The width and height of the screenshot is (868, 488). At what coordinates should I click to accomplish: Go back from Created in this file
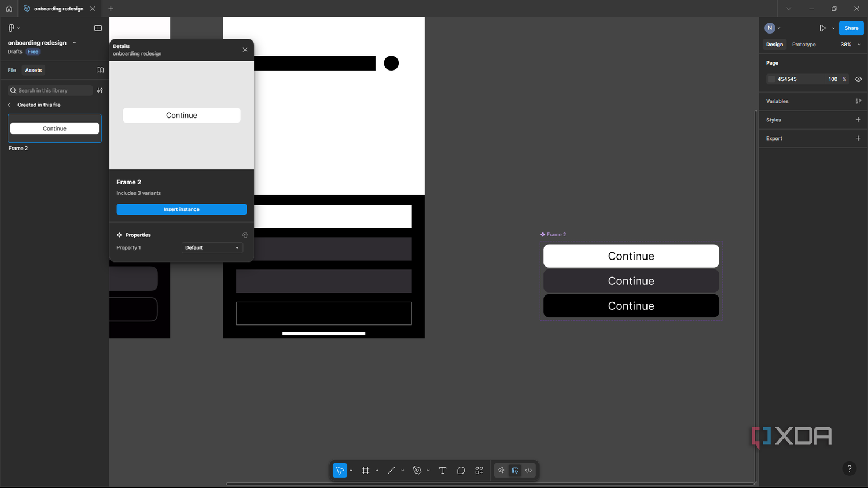(9, 105)
